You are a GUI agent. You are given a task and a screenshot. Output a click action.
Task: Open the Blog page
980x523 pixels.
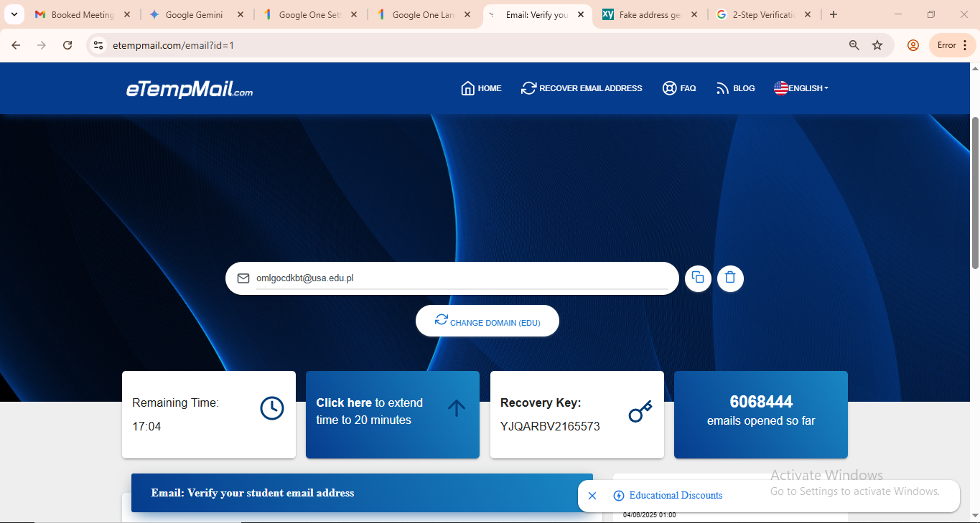tap(735, 88)
